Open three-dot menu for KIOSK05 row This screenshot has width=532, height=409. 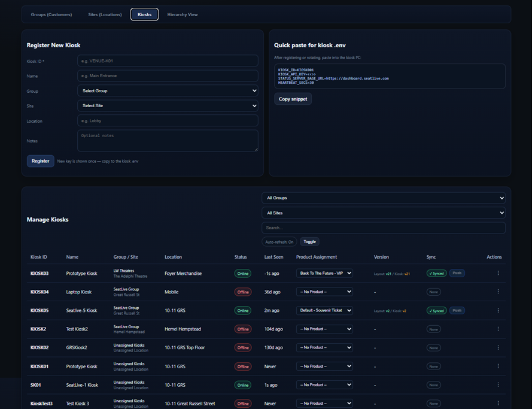click(x=498, y=310)
